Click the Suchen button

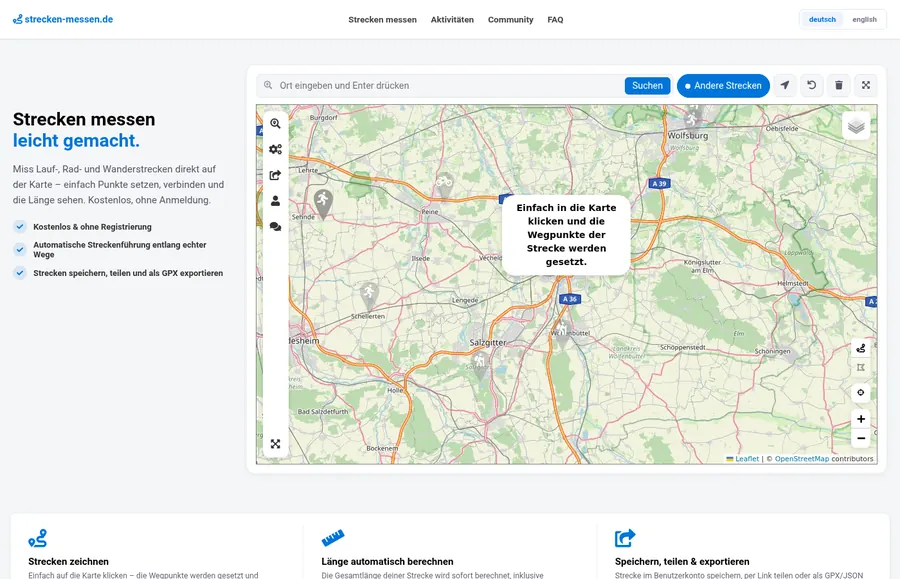(647, 86)
